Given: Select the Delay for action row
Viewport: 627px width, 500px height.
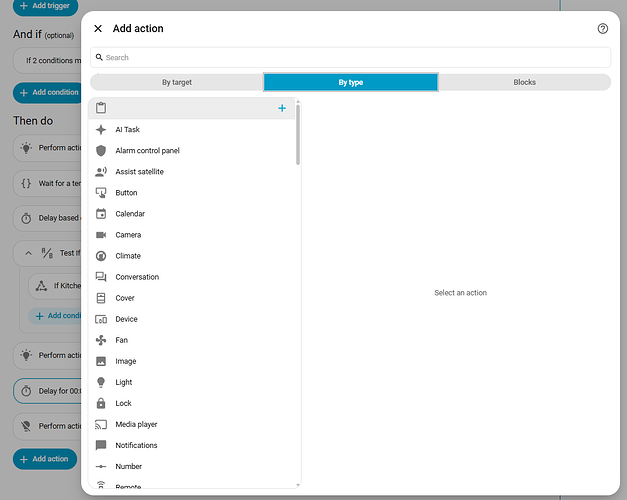Looking at the screenshot, I should pyautogui.click(x=47, y=391).
